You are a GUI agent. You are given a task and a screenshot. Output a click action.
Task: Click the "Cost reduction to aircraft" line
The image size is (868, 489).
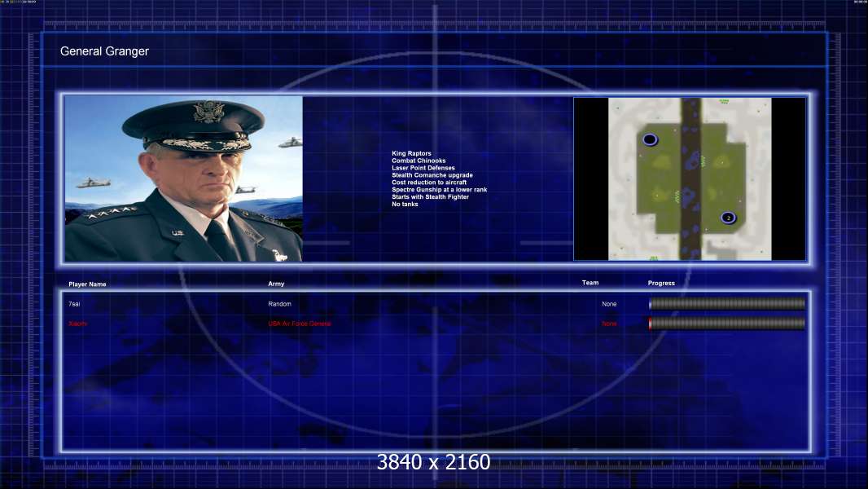click(x=429, y=183)
